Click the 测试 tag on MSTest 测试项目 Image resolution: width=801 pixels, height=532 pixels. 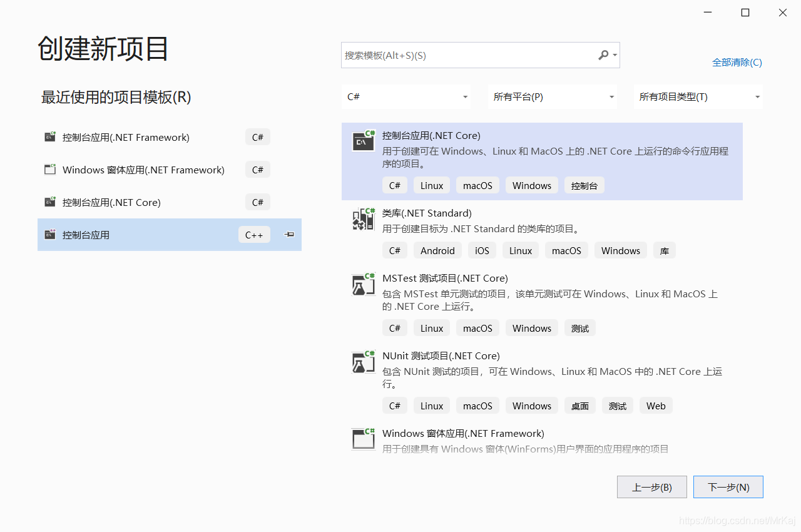click(580, 328)
